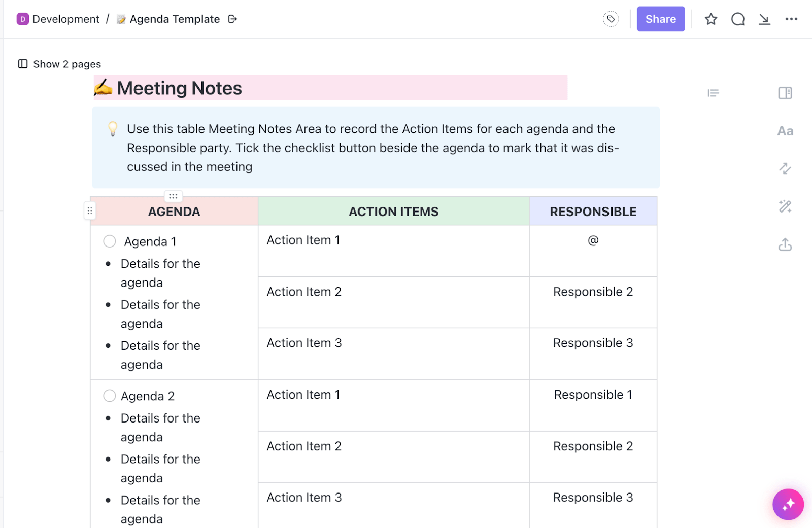Open the more options ellipsis menu
Screen dimensions: 812x528
coord(791,19)
